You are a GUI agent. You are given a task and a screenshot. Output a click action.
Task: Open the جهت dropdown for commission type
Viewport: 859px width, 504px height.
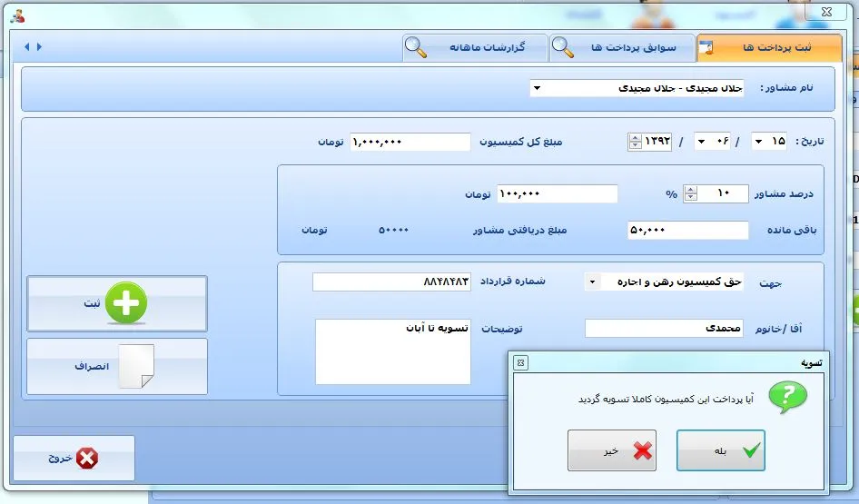coord(592,282)
